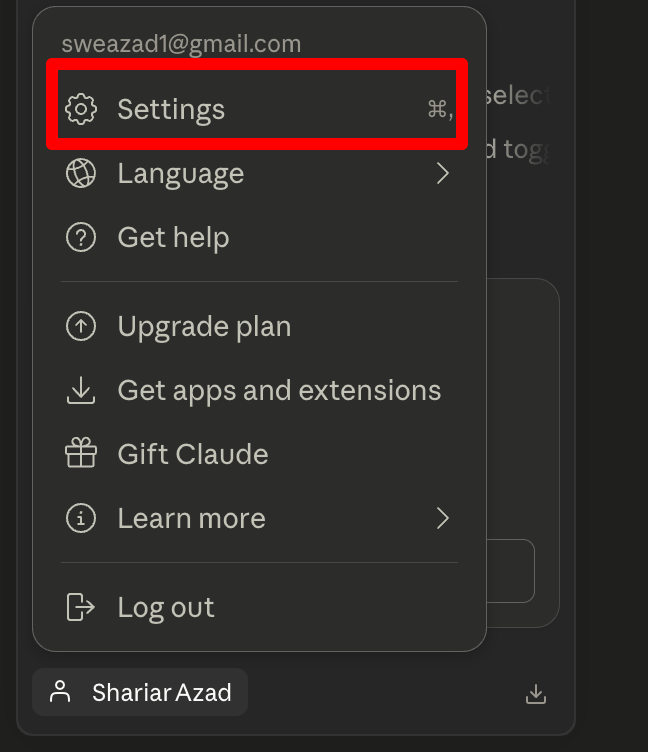Click the person icon beside Shariar Azad
Screen dimensions: 648x752
coord(60,692)
